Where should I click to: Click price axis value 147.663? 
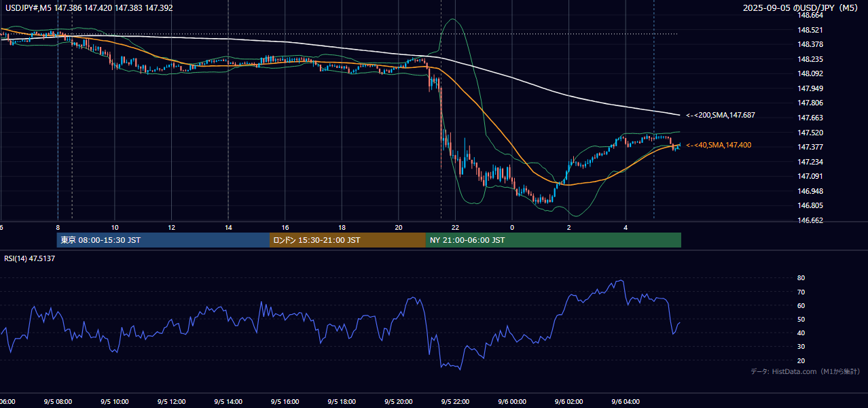pyautogui.click(x=810, y=118)
